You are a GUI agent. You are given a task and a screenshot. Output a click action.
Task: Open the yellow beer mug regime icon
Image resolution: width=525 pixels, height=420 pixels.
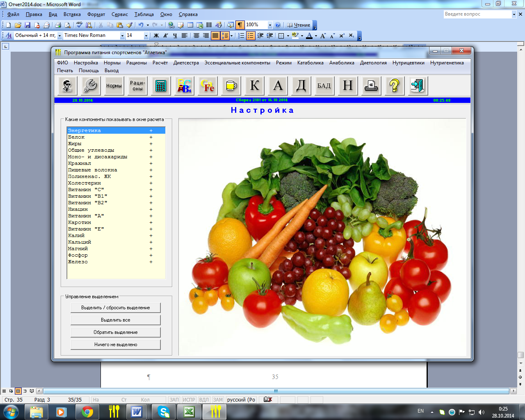pos(231,86)
